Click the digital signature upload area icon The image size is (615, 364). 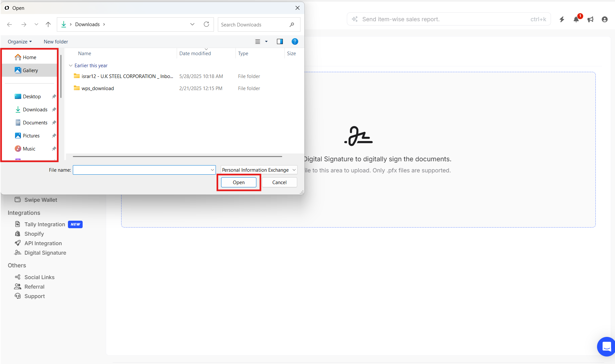(x=358, y=136)
